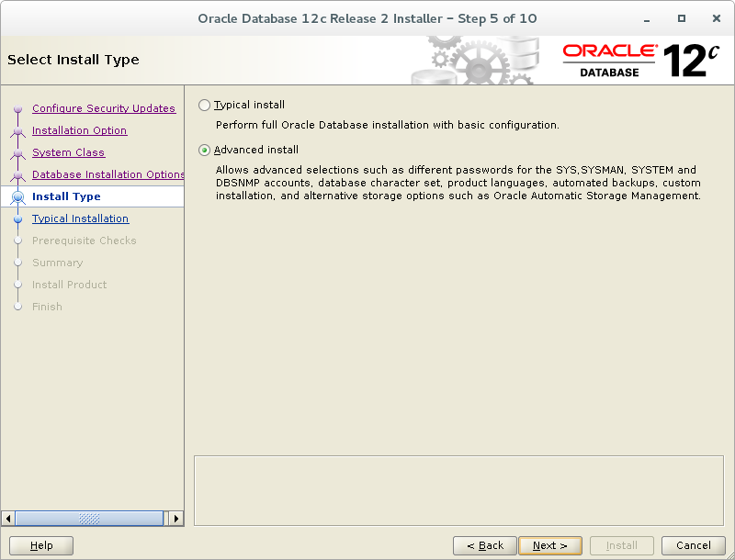The image size is (735, 560).
Task: Select the current Install Type step
Action: coord(66,196)
